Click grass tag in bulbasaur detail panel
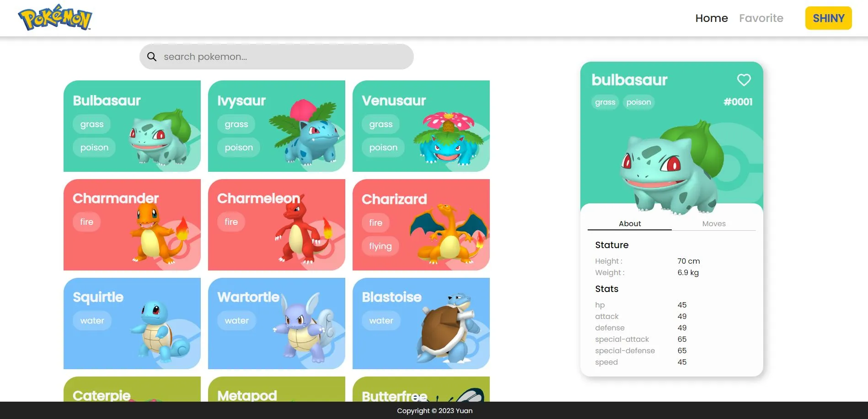 (x=605, y=102)
